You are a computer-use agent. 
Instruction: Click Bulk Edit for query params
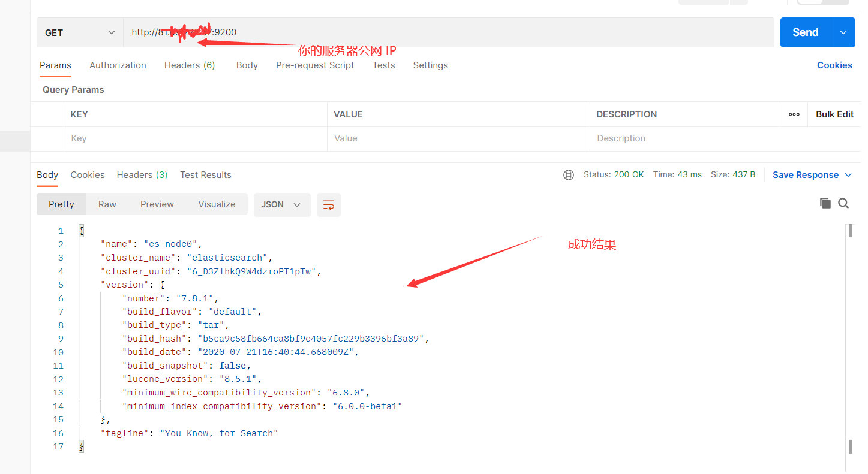(834, 114)
